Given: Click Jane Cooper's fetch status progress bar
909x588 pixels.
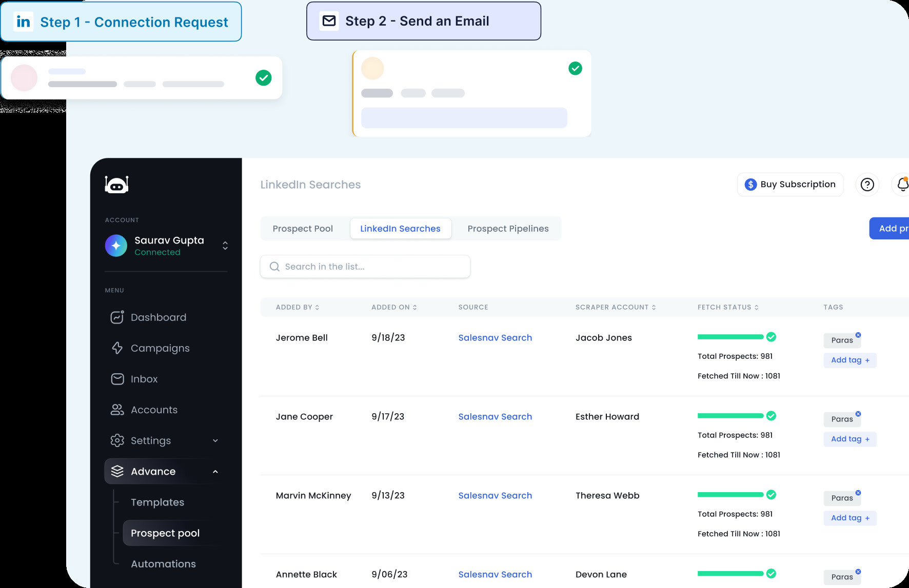Looking at the screenshot, I should tap(730, 416).
